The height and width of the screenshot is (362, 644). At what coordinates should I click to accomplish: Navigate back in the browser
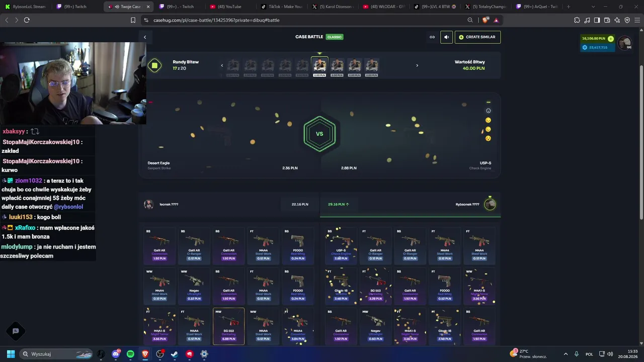click(x=7, y=20)
